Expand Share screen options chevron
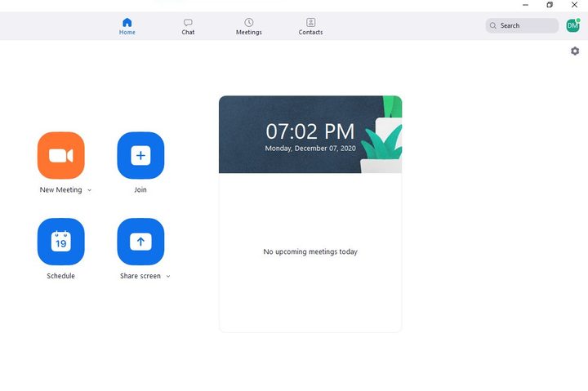 point(168,276)
